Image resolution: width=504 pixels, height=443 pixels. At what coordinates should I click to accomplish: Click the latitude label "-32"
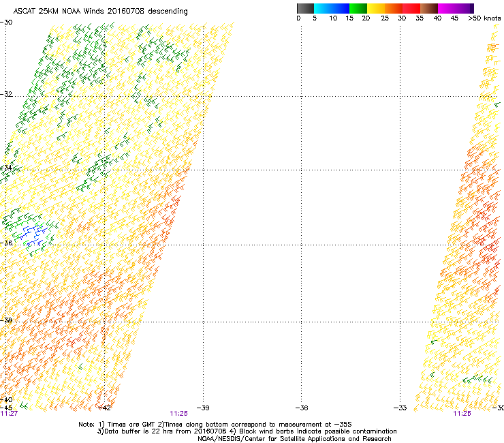[6, 94]
